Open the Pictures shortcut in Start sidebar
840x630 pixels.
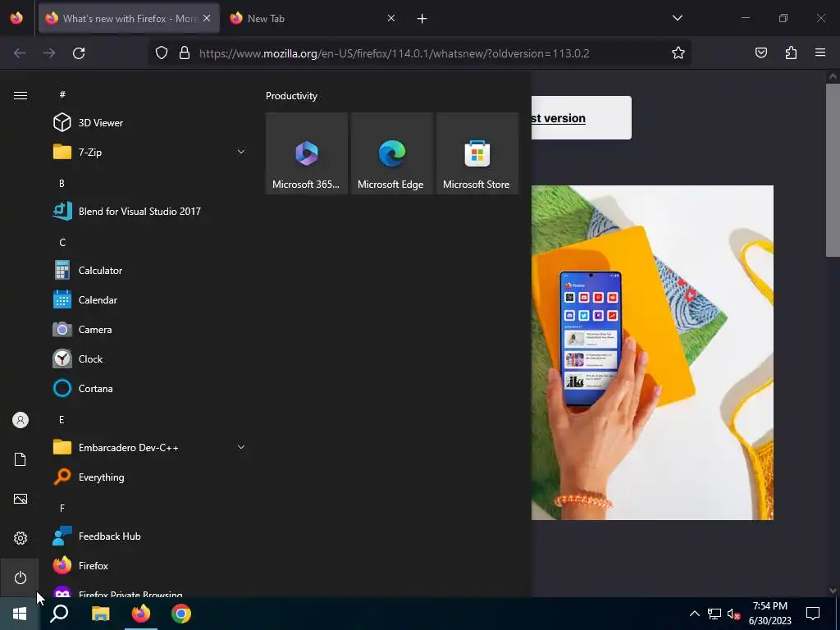pyautogui.click(x=21, y=499)
